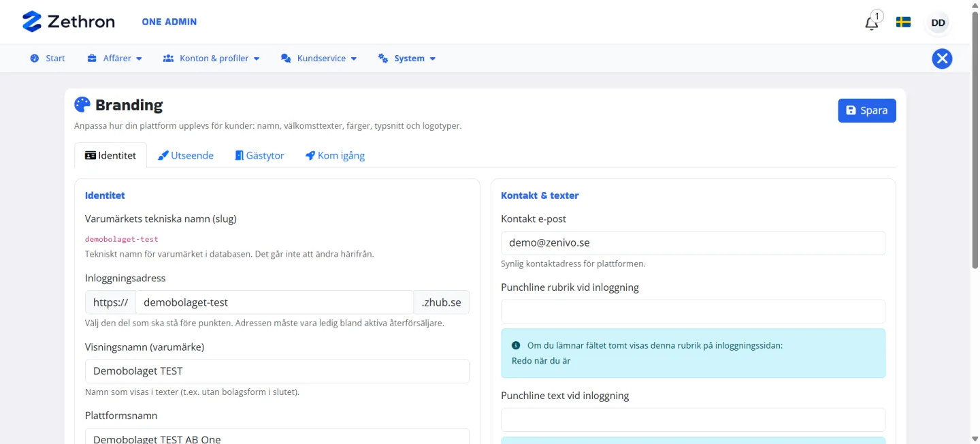Click the Kom igång rocket icon
Viewport: 980px width, 444px height.
pyautogui.click(x=310, y=155)
